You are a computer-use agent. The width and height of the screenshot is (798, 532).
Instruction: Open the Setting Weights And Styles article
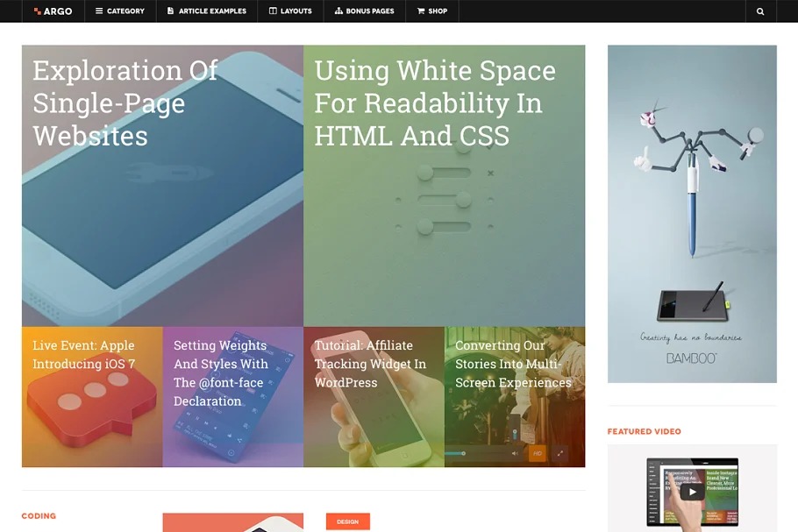pyautogui.click(x=221, y=372)
